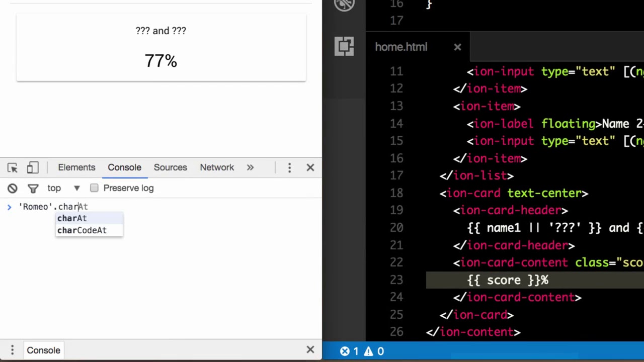Click line number 11 in the editor
644x362 pixels.
(x=396, y=72)
